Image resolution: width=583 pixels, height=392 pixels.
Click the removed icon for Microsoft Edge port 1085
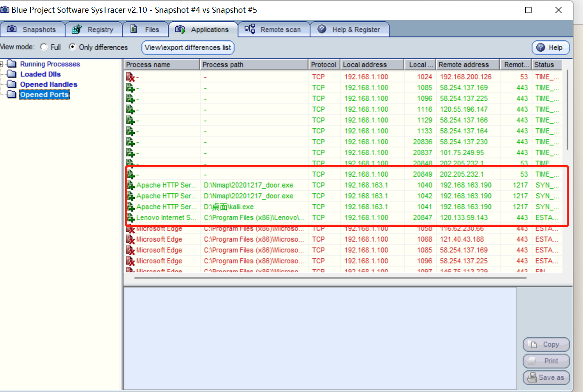click(130, 250)
